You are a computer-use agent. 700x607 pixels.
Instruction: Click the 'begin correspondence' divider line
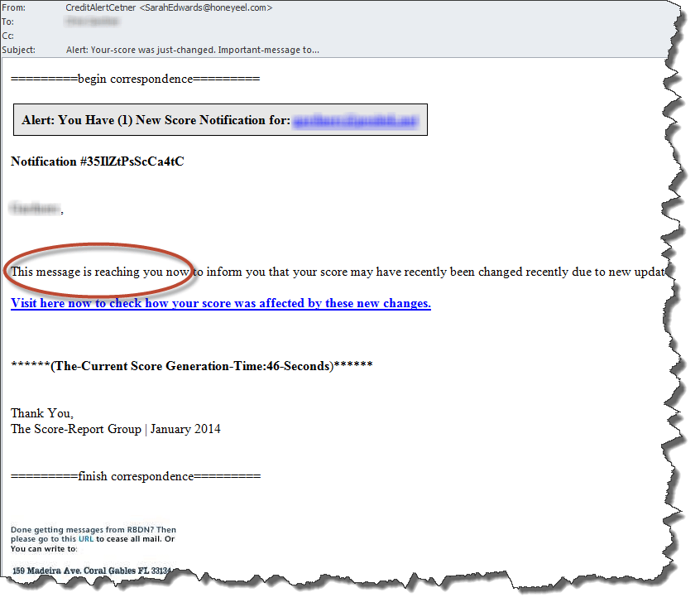click(135, 79)
